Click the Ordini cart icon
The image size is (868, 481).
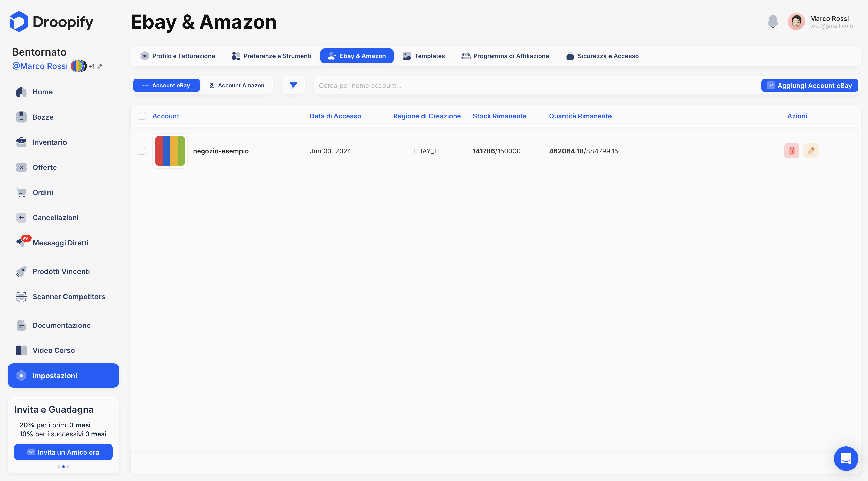coord(21,193)
